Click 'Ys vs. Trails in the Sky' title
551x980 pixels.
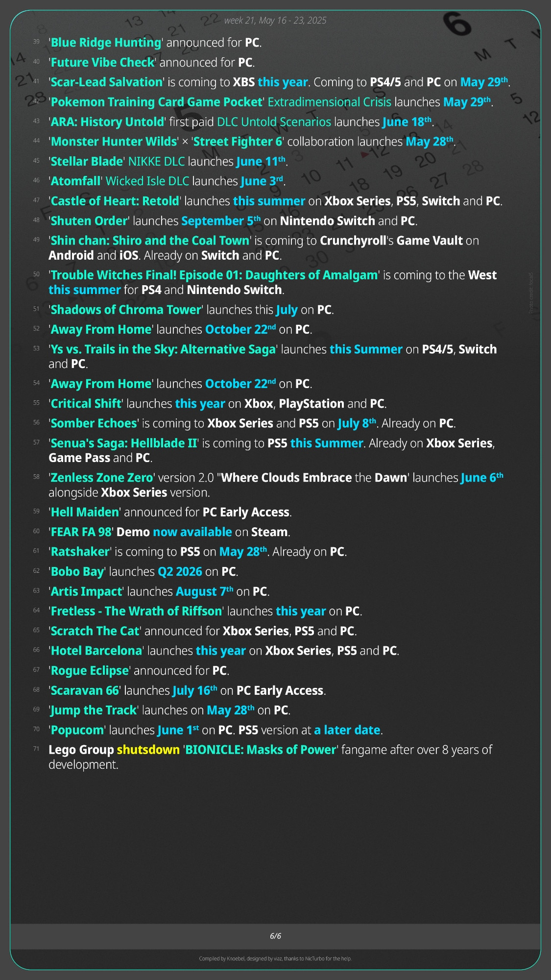click(x=163, y=349)
